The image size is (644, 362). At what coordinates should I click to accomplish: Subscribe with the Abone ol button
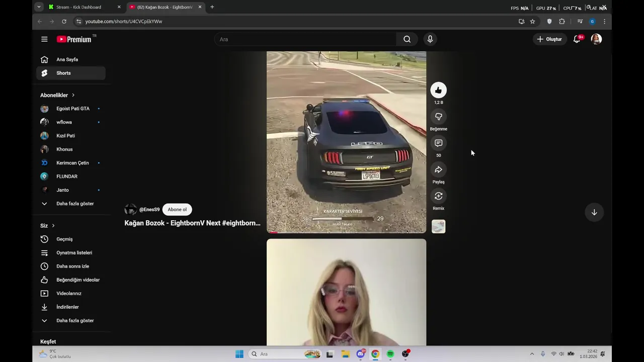click(177, 210)
